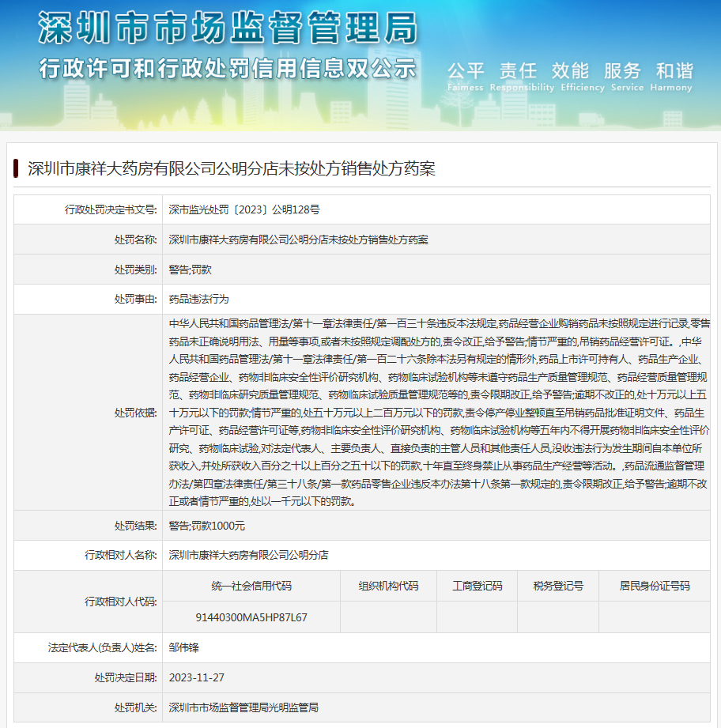Click the 统一社会信用代码 column header
This screenshot has height=728, width=721.
251,586
